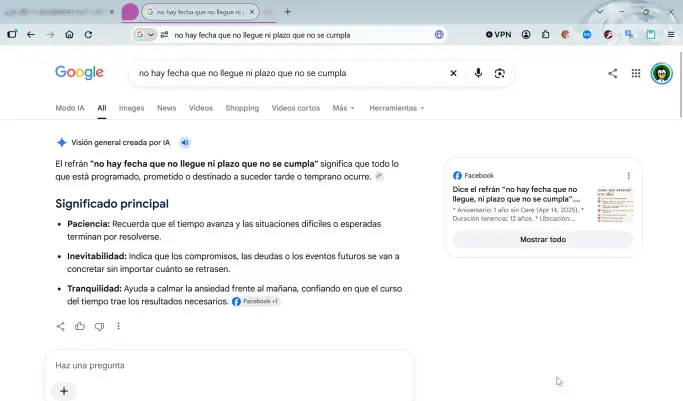Start voice search with microphone icon

point(478,73)
